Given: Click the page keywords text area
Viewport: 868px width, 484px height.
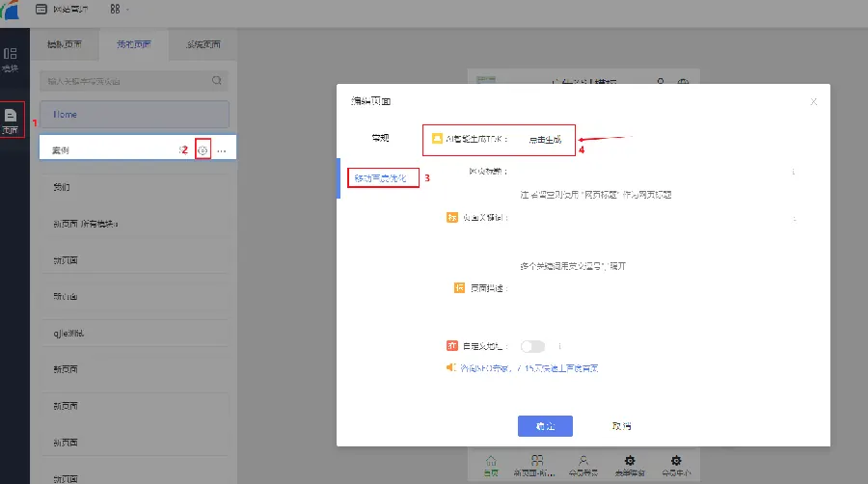Looking at the screenshot, I should point(650,232).
